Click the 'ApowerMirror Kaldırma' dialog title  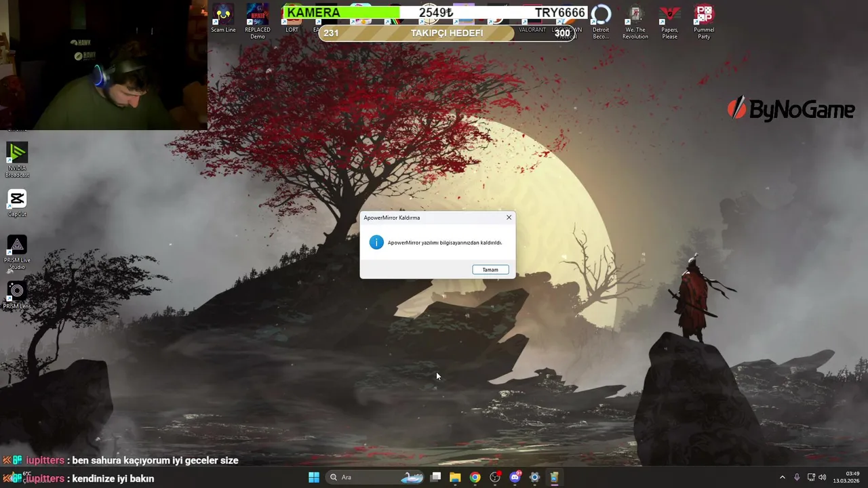(391, 218)
